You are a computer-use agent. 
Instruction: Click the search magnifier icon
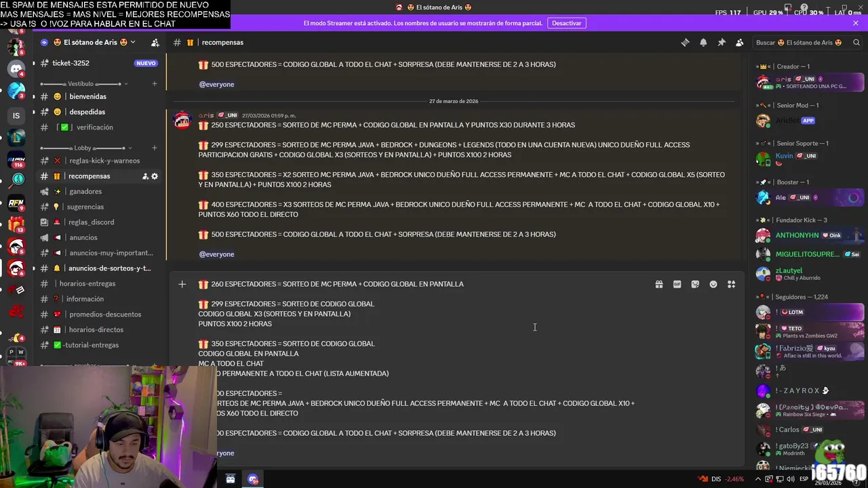pyautogui.click(x=855, y=42)
